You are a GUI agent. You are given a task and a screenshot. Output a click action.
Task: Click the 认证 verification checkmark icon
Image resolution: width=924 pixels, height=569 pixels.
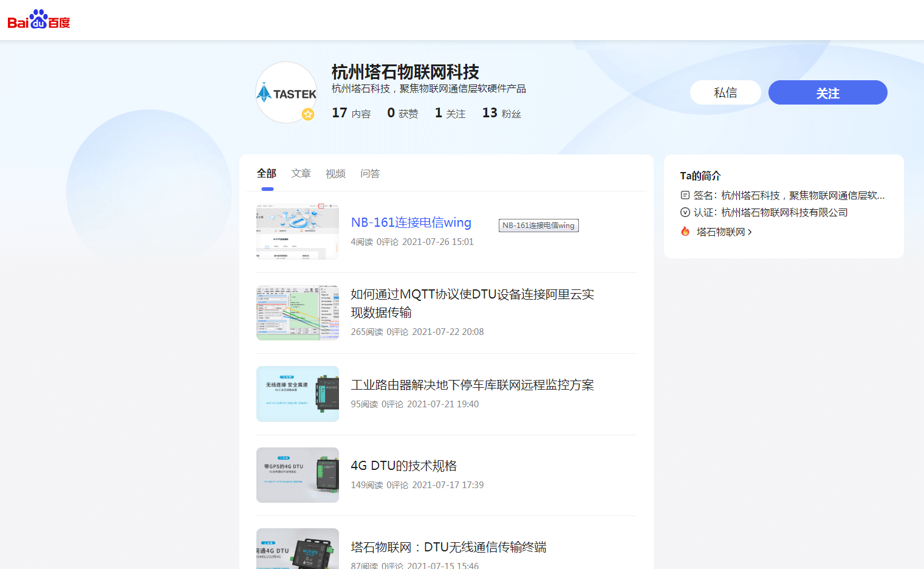[685, 212]
